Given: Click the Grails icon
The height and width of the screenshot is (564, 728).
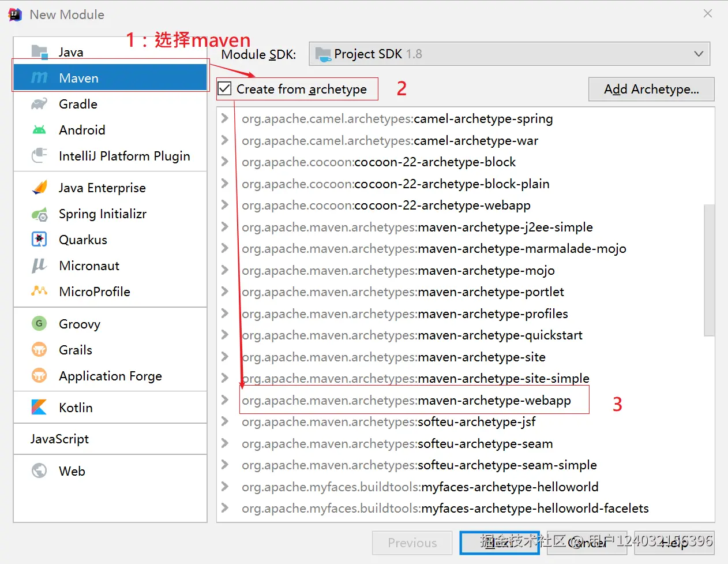Looking at the screenshot, I should pos(39,350).
